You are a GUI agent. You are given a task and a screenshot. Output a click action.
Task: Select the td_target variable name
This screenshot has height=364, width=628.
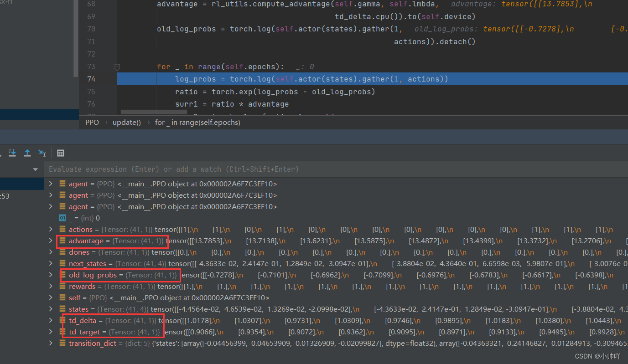84,332
